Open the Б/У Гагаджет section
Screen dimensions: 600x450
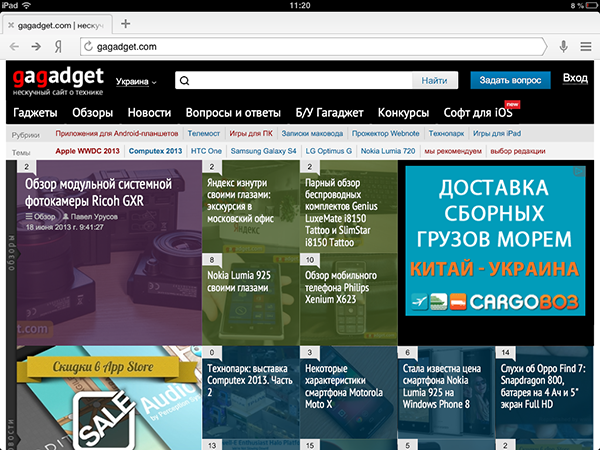[329, 113]
